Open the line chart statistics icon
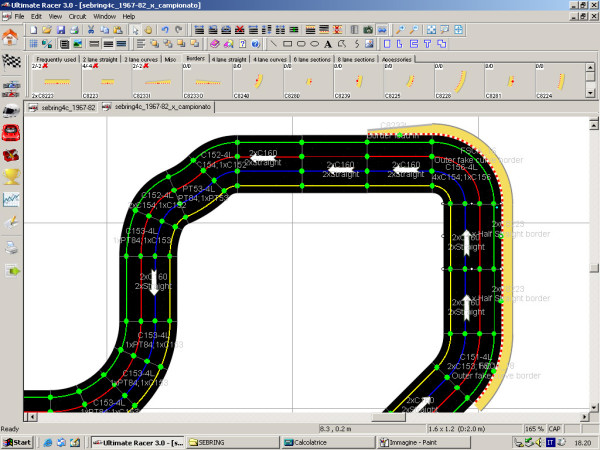 [12, 199]
